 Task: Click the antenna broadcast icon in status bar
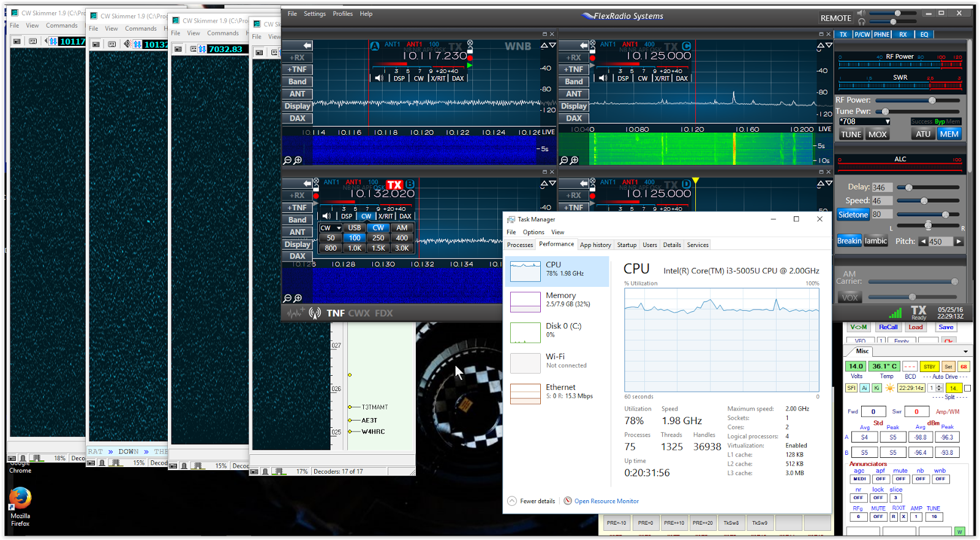[315, 313]
